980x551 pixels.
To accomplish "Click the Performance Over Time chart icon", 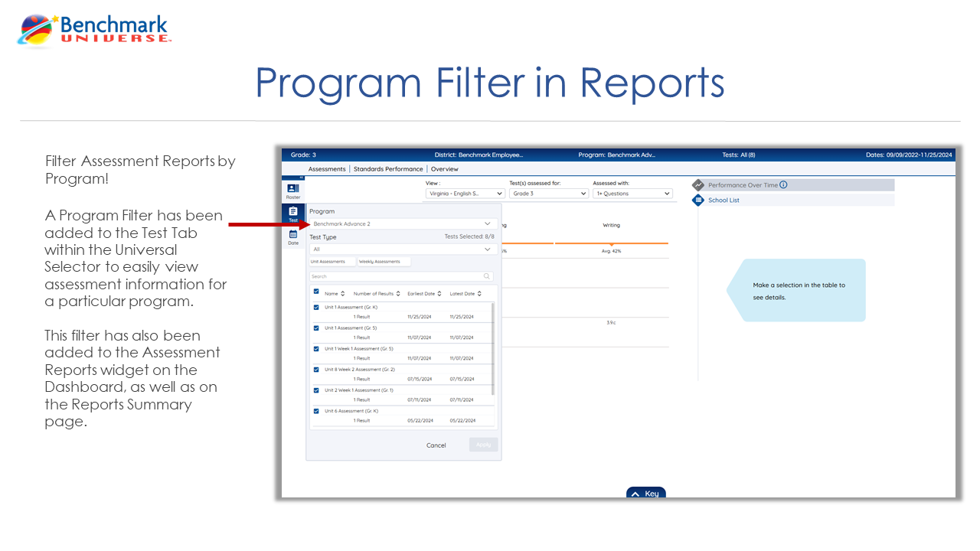I will [x=698, y=185].
